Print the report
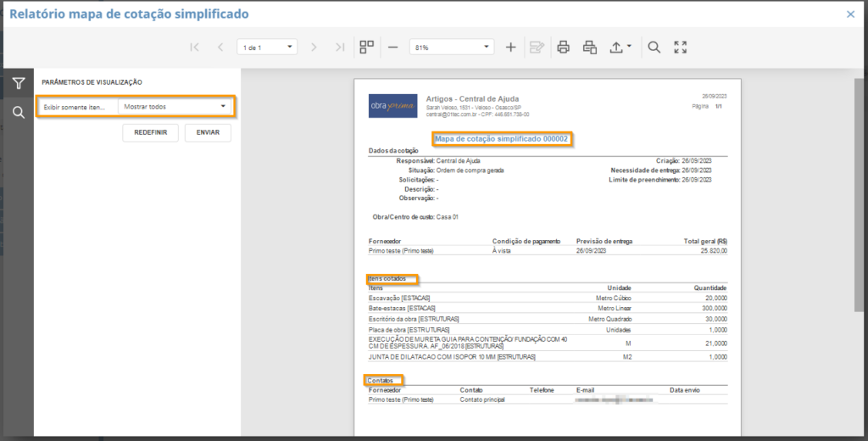The width and height of the screenshot is (868, 441). pyautogui.click(x=564, y=47)
